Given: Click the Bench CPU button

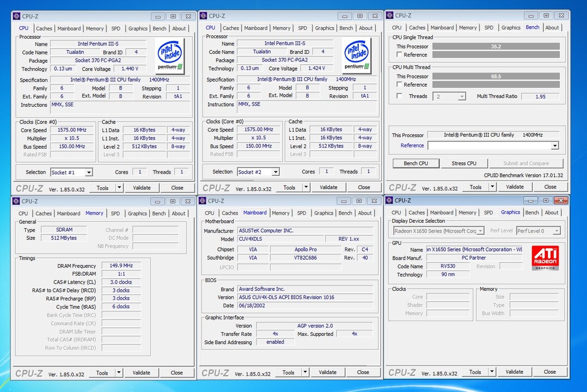Looking at the screenshot, I should click(x=416, y=164).
